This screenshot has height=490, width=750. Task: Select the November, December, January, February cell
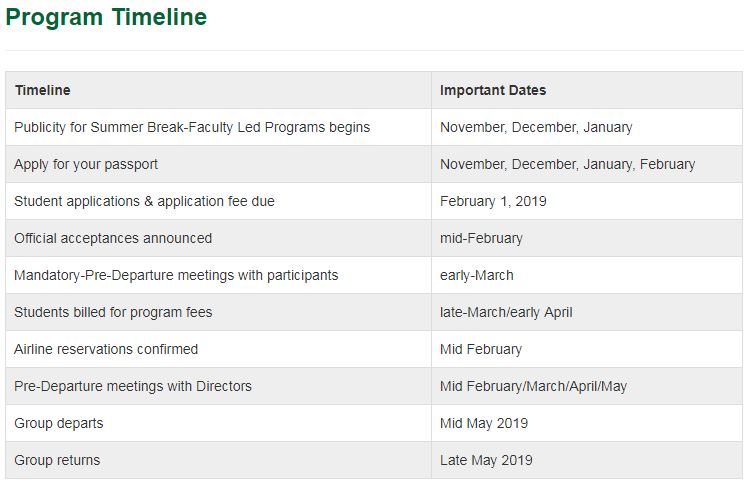567,164
